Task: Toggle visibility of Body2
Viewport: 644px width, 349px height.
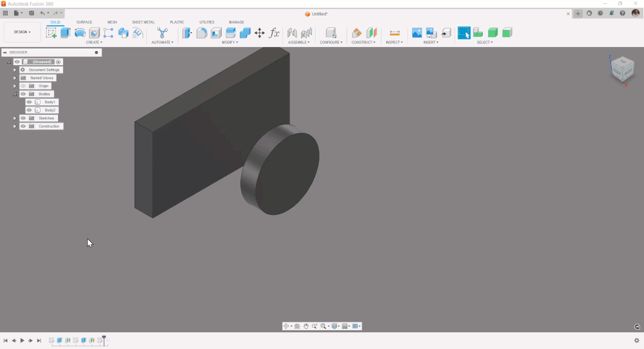Action: [29, 110]
